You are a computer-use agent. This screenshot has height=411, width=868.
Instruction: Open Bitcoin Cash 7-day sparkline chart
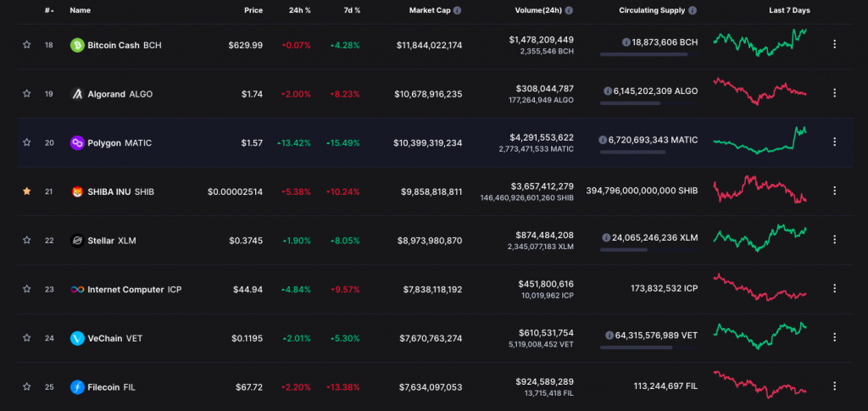[760, 43]
